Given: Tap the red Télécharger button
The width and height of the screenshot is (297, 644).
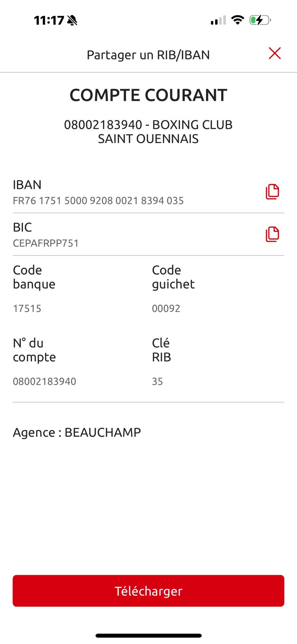Looking at the screenshot, I should pos(148,591).
